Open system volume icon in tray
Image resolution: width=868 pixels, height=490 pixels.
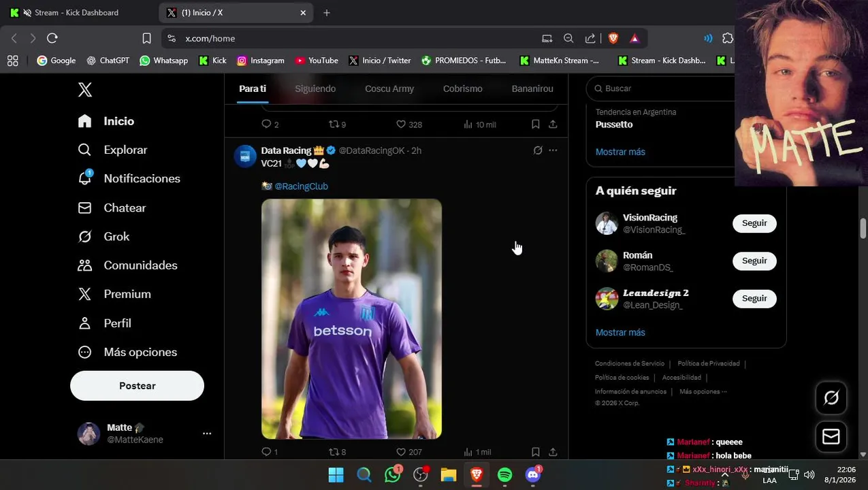click(x=809, y=475)
